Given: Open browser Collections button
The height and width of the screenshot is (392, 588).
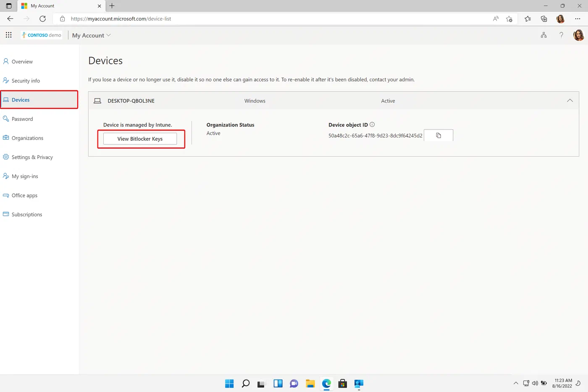Looking at the screenshot, I should point(544,18).
